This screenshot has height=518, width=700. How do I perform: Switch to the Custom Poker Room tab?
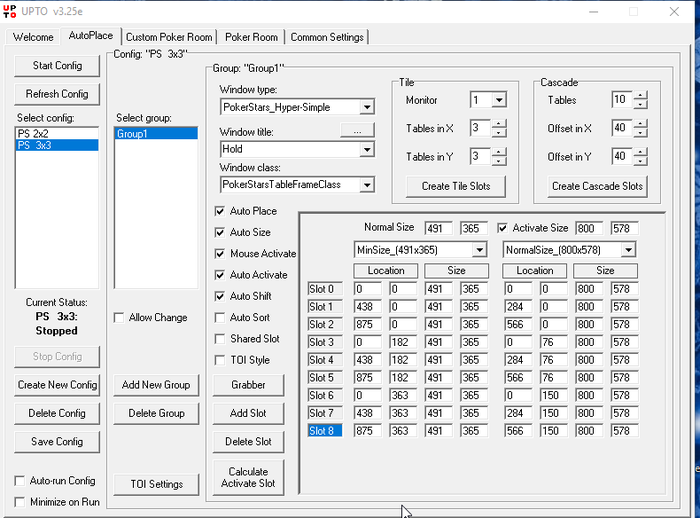coord(169,37)
